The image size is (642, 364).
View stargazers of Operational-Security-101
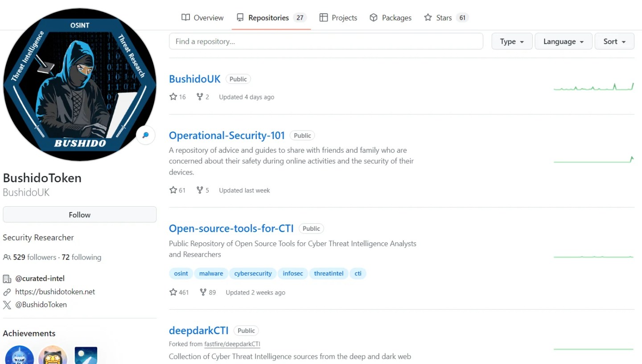pyautogui.click(x=178, y=190)
